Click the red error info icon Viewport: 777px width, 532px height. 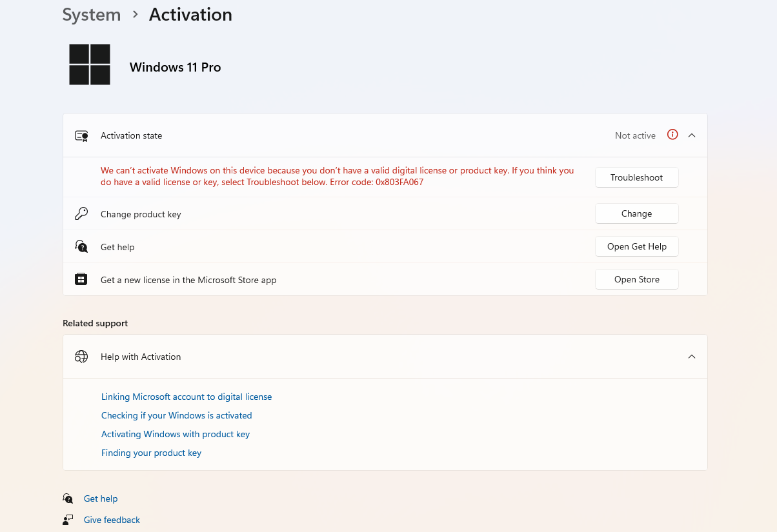tap(672, 135)
